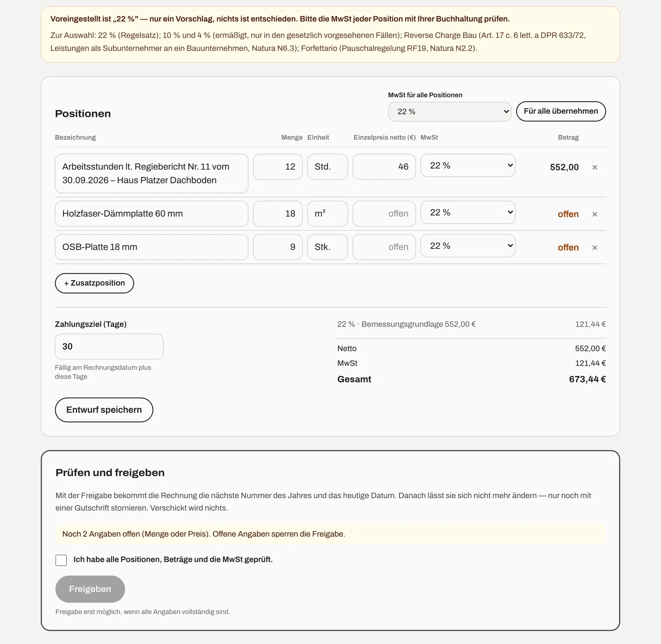The width and height of the screenshot is (661, 644).
Task: Click the 'Bezeichnung' column header
Action: click(75, 137)
